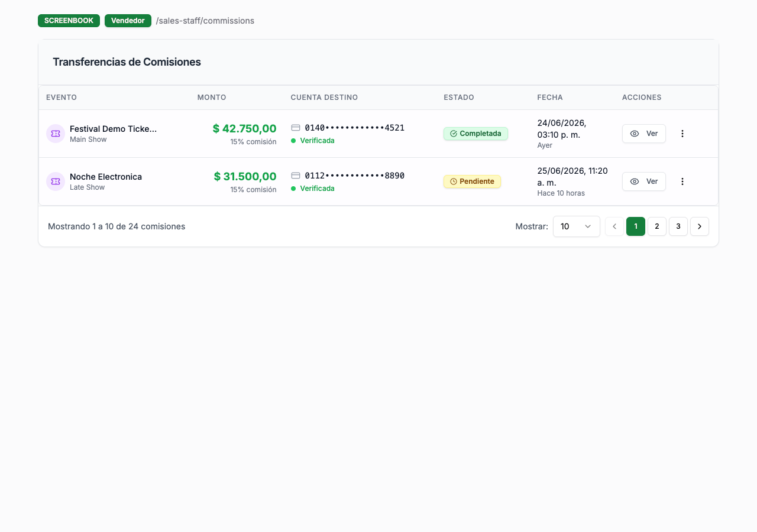
Task: Click account number 0140••••••••••••4521
Action: (x=355, y=128)
